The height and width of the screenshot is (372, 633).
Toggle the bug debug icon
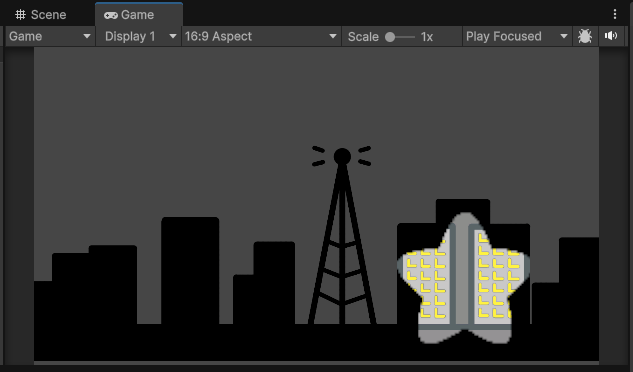(585, 36)
